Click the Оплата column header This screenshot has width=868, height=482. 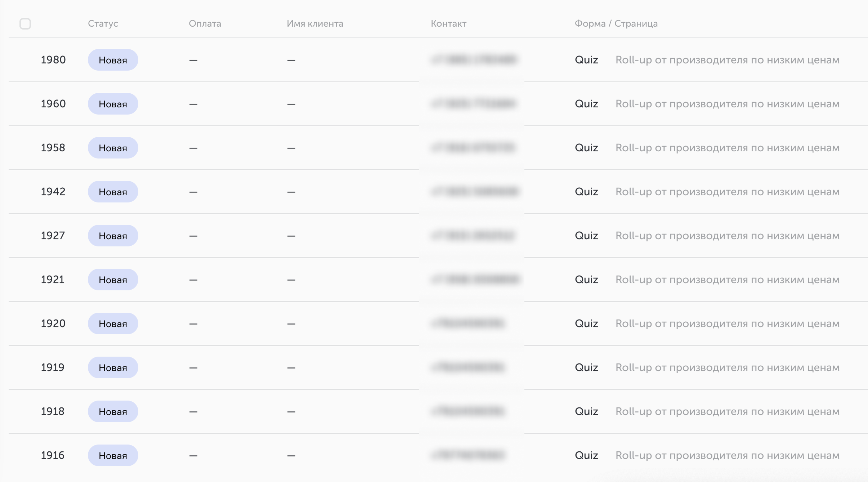click(205, 24)
